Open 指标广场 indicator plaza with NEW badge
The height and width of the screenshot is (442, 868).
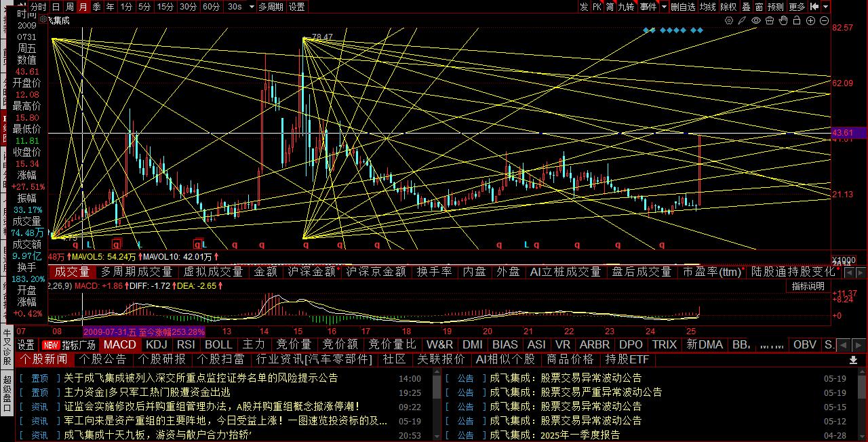click(68, 344)
